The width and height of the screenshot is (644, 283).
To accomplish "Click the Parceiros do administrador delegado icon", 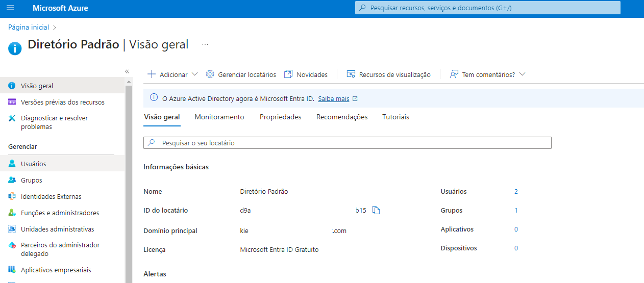I will tap(12, 245).
